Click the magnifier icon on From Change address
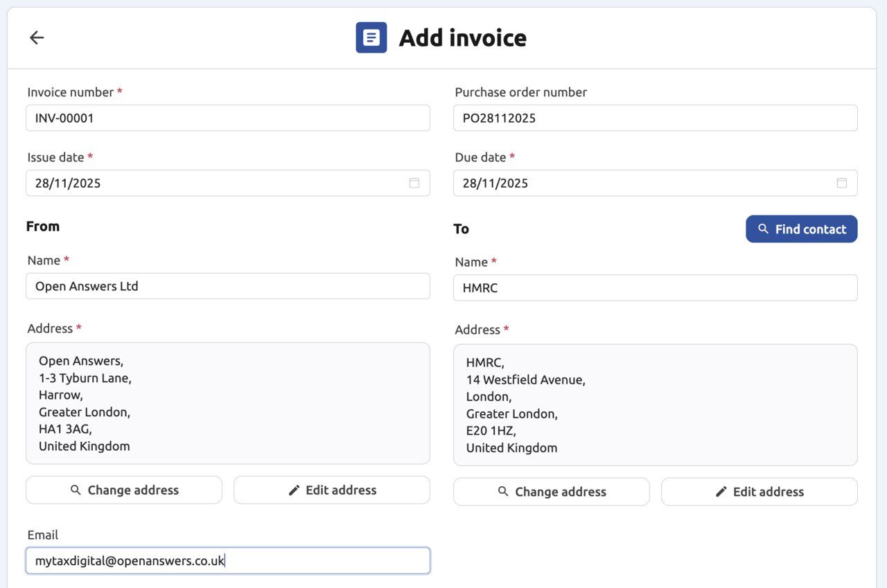This screenshot has width=887, height=588. tap(75, 490)
